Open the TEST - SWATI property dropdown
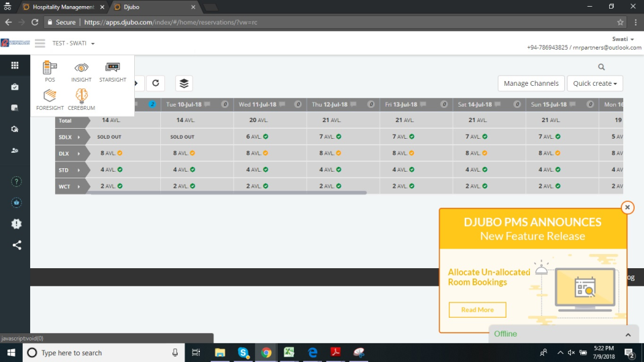The height and width of the screenshot is (362, 644). tap(73, 43)
